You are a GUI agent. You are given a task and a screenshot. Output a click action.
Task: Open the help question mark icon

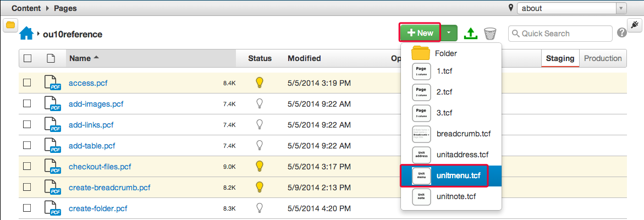tap(622, 33)
